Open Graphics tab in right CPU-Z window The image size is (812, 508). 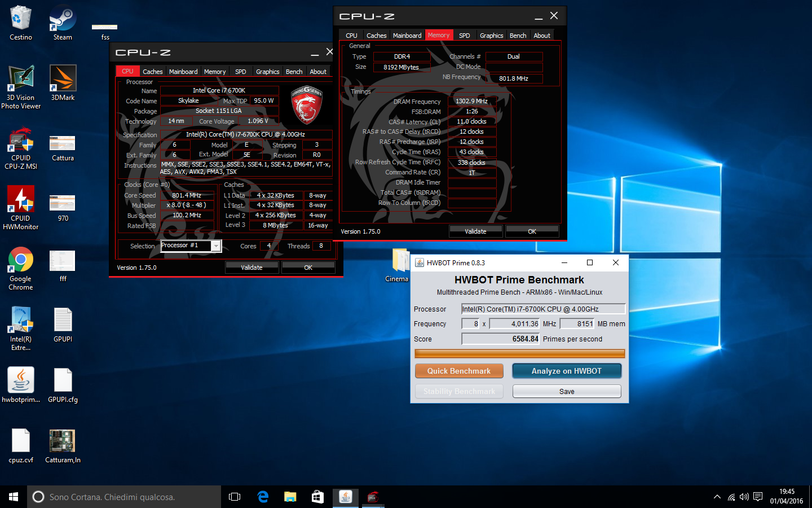pos(492,36)
